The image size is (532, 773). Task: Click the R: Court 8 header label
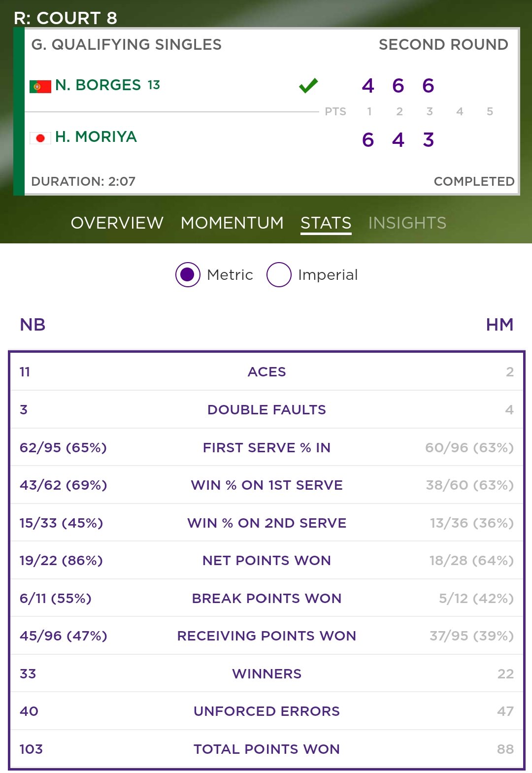[66, 18]
